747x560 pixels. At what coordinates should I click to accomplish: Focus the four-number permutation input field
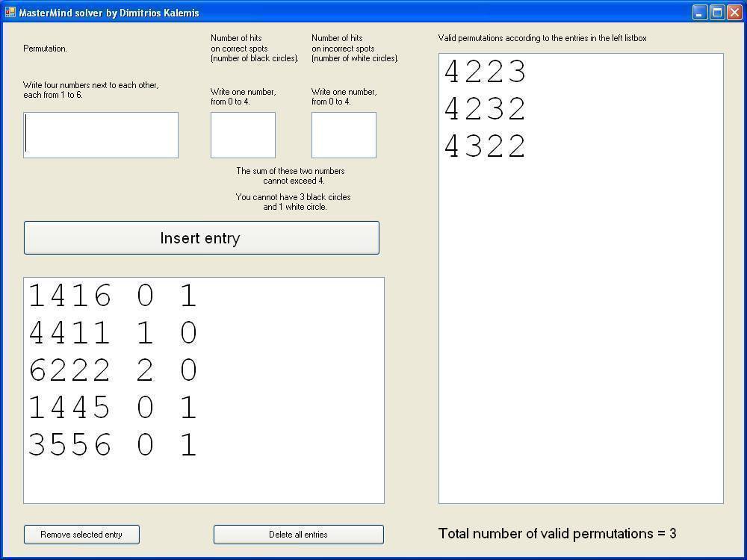101,135
